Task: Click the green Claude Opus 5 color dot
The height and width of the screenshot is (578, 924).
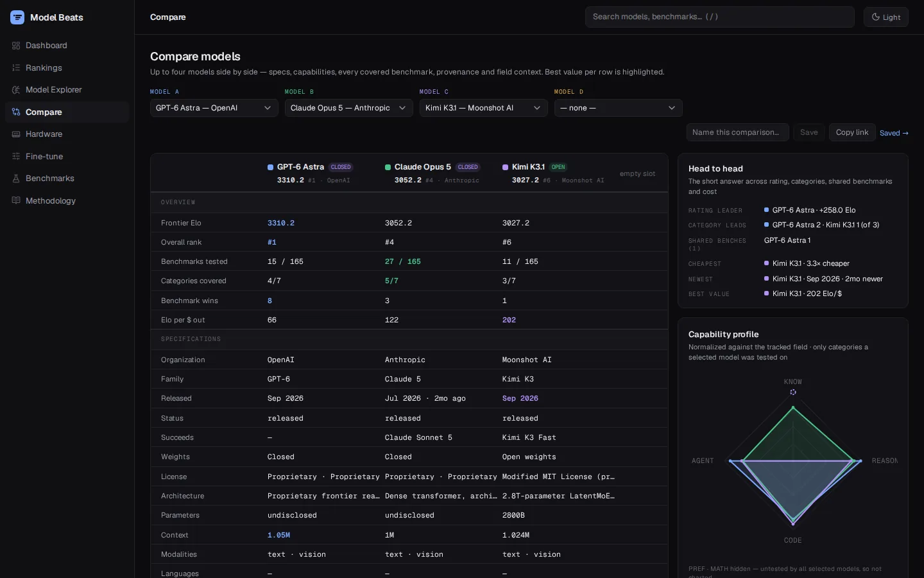Action: 388,167
